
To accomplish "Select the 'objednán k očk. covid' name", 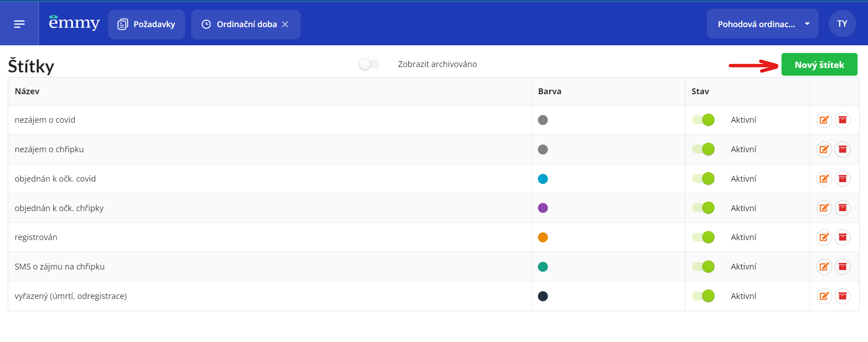I will click(55, 179).
